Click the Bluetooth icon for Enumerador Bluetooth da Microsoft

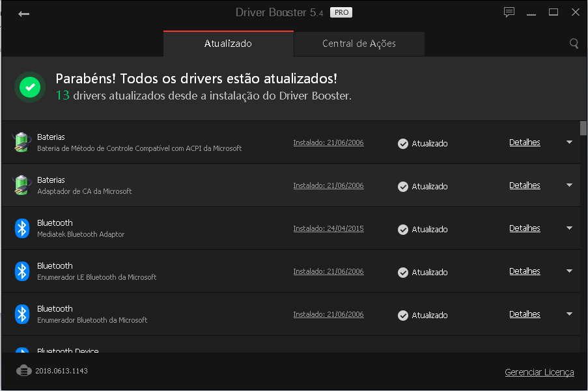22,314
